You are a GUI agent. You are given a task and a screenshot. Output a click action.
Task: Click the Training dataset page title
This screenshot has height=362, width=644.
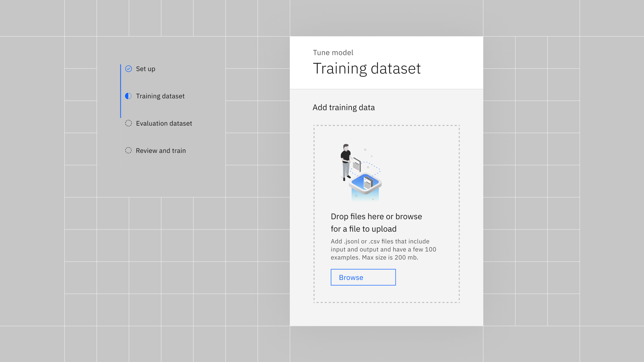(367, 68)
